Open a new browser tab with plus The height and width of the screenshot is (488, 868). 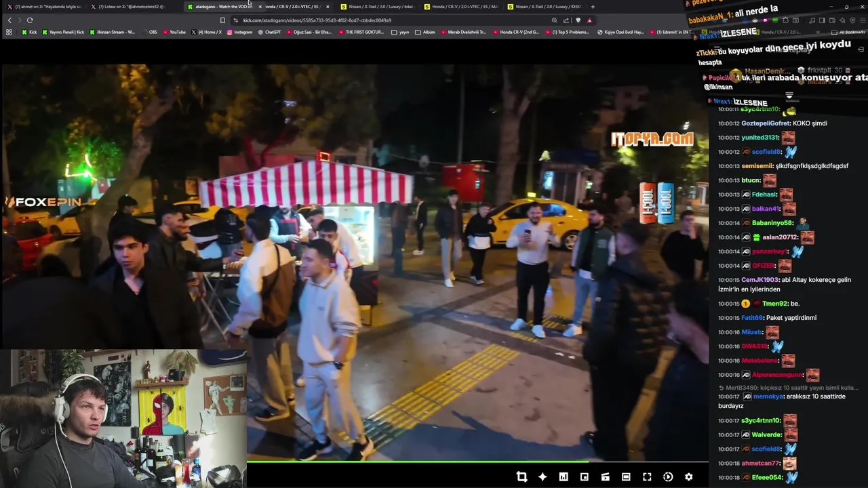(593, 7)
